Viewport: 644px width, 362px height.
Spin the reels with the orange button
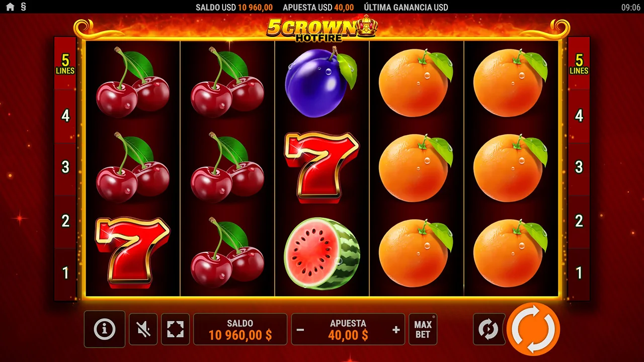point(533,329)
